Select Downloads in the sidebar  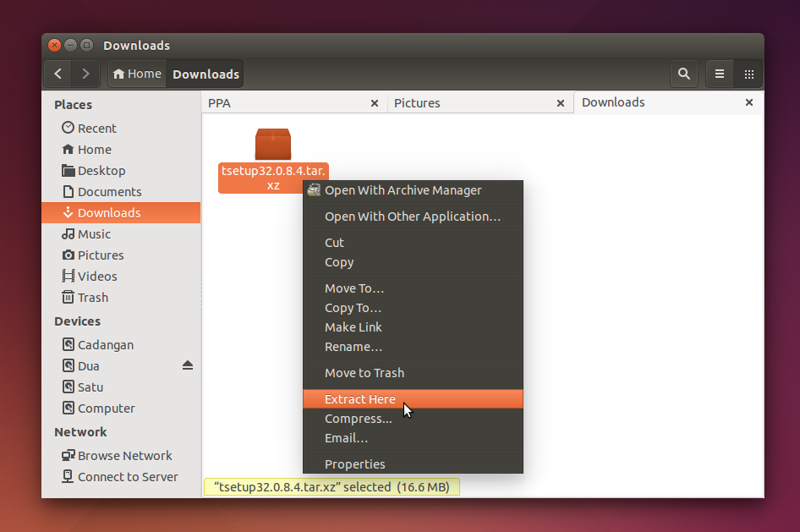click(x=121, y=212)
